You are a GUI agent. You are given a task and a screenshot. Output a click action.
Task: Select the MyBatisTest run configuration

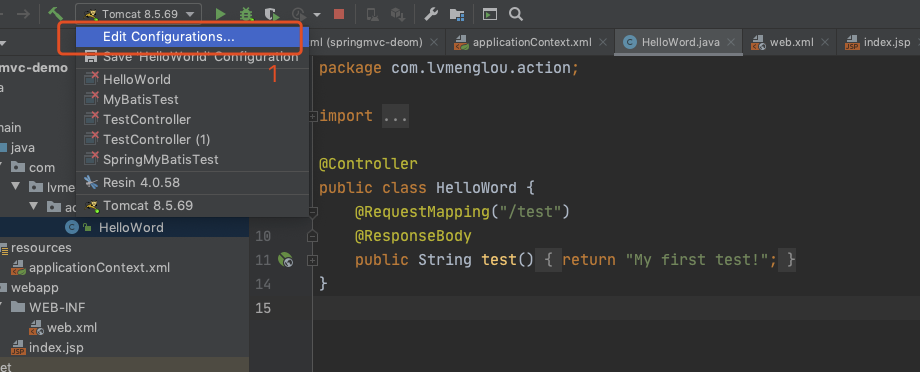click(192, 99)
